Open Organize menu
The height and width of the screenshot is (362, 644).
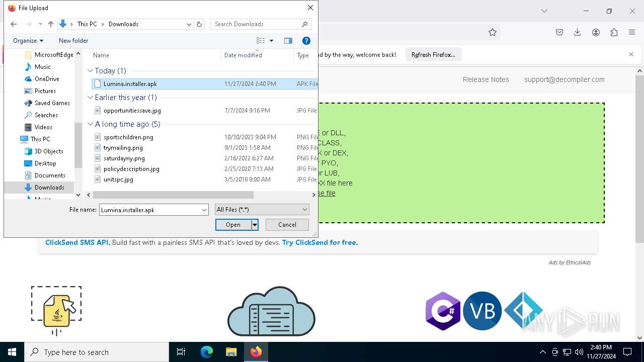click(28, 41)
